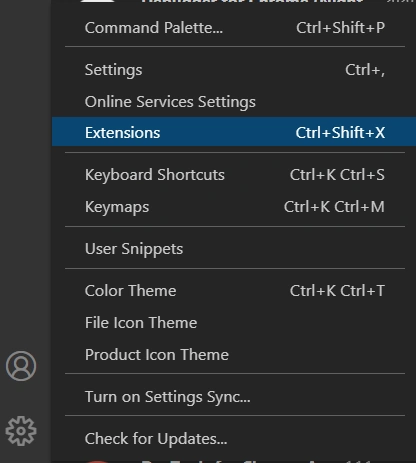Click the Ctrl+K Ctrl+S shortcut text

tap(337, 175)
